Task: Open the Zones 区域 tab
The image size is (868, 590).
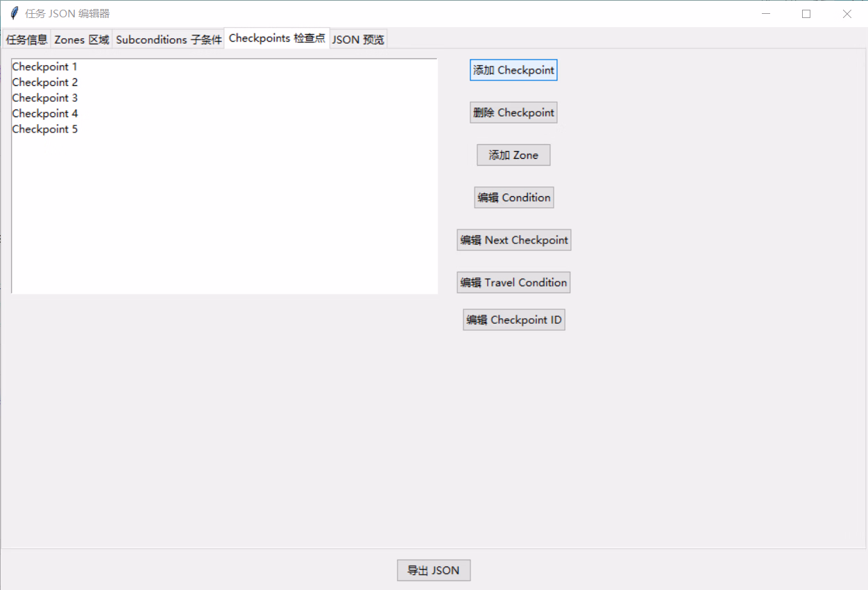Action: pyautogui.click(x=82, y=40)
